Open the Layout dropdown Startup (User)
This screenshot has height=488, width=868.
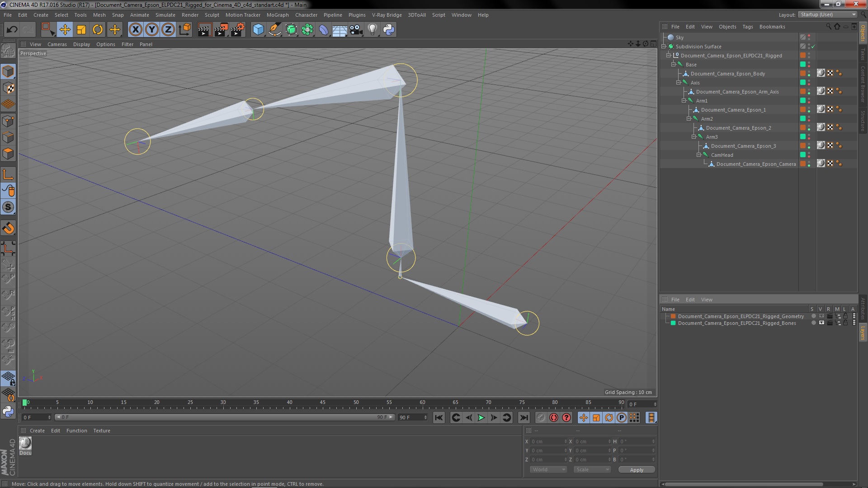(827, 14)
